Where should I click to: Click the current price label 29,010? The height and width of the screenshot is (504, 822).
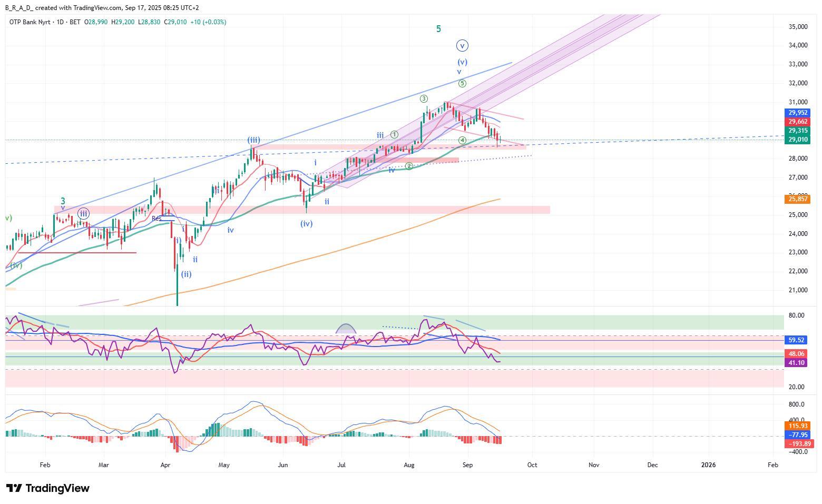pos(798,140)
